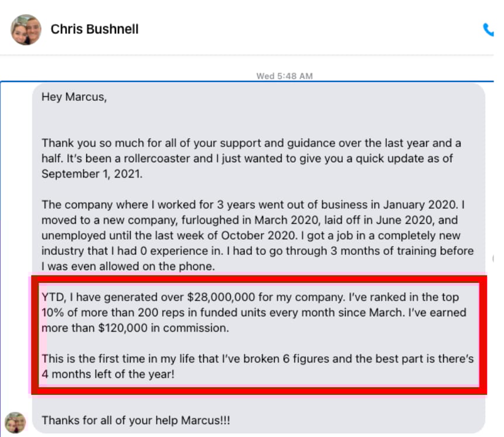The image size is (504, 437).
Task: Click 'Thanks for all of your help Marcus!!!'
Action: click(135, 421)
